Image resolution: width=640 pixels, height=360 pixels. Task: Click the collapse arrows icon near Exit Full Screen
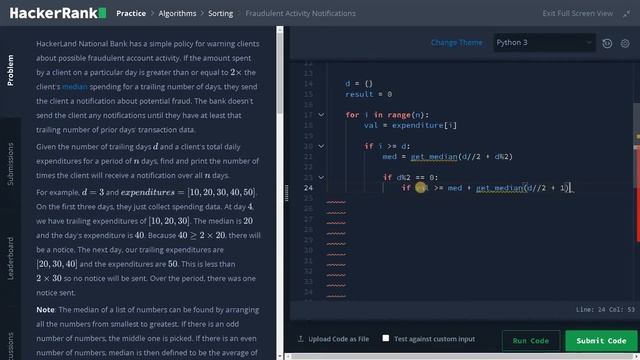627,14
